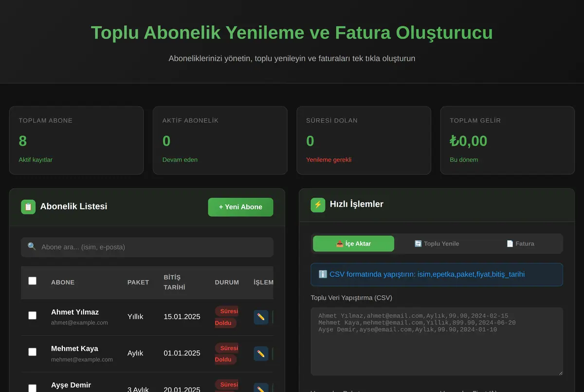This screenshot has height=392, width=584.
Task: Click the email ahmet@example.com
Action: tap(79, 322)
